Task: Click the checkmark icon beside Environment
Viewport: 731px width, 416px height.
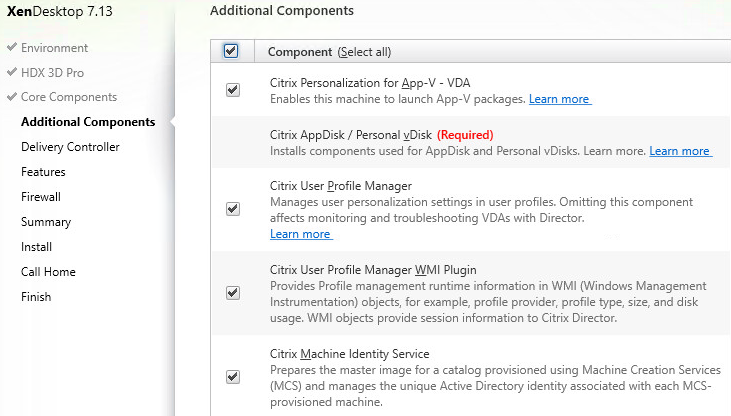Action: 12,47
